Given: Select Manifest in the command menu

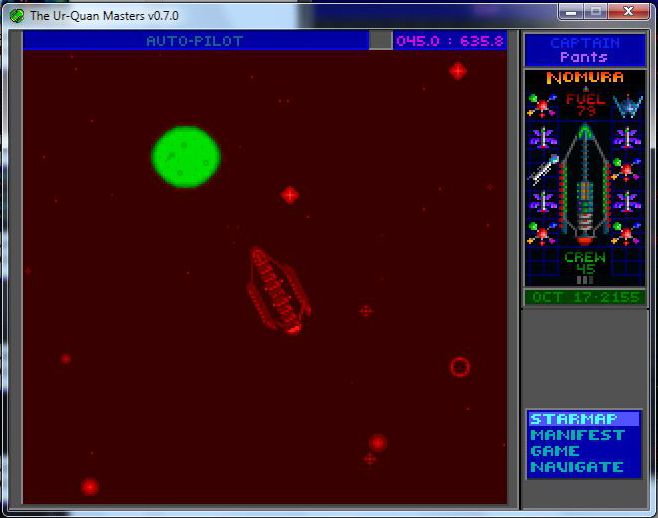Looking at the screenshot, I should tap(577, 435).
